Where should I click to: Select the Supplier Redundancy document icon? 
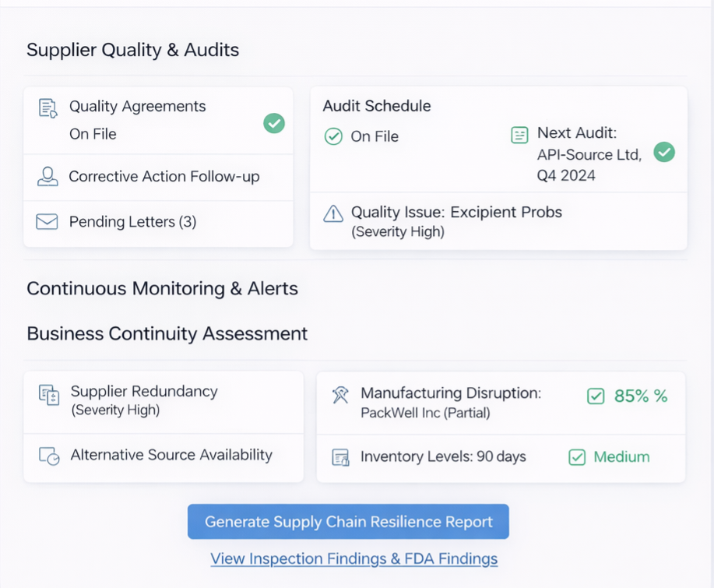tap(48, 396)
